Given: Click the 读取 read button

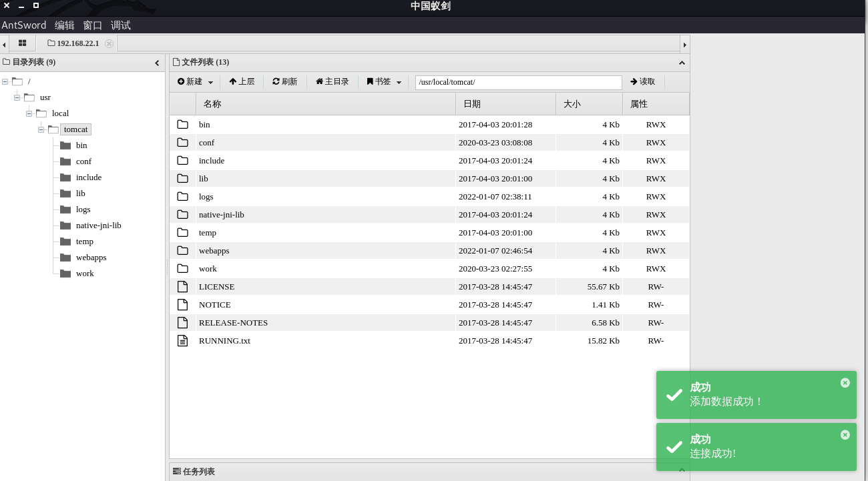Looking at the screenshot, I should 643,81.
